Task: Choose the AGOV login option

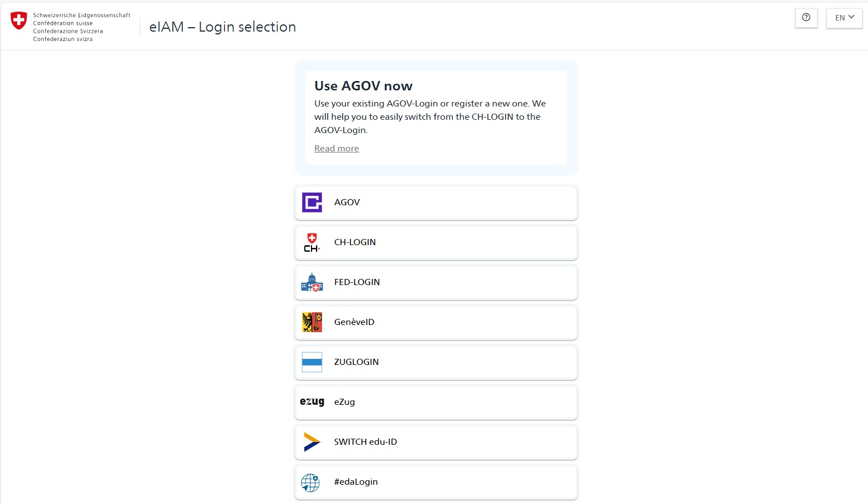Action: pyautogui.click(x=436, y=202)
